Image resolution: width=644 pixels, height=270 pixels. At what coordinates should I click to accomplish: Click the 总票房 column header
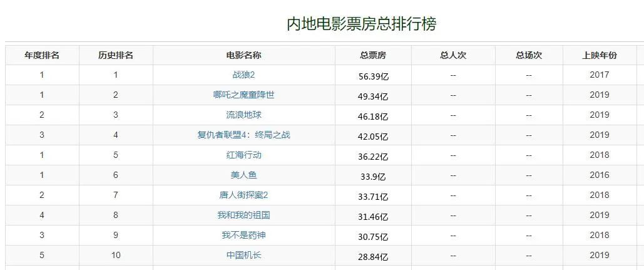tap(373, 56)
